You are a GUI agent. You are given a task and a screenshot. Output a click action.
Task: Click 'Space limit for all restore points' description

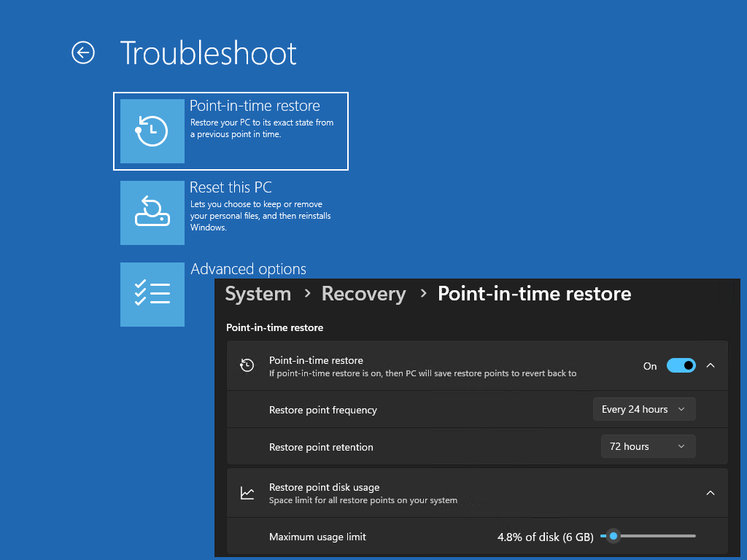(x=363, y=500)
